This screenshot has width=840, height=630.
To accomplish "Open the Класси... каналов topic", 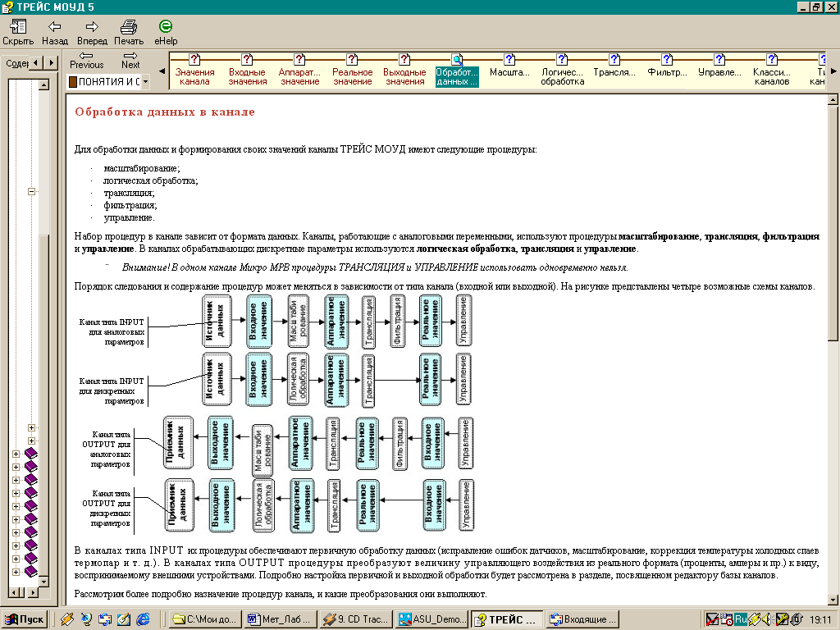I will (x=771, y=71).
